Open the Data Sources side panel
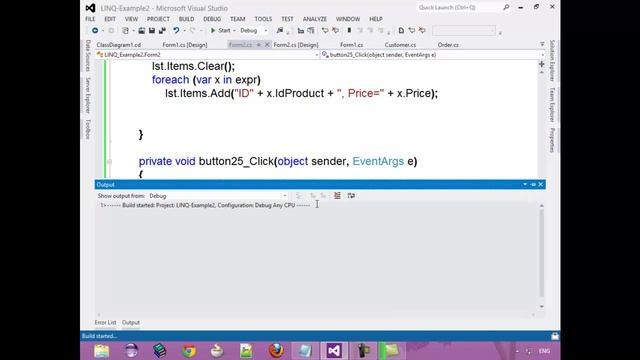The image size is (640, 360). pos(87,56)
